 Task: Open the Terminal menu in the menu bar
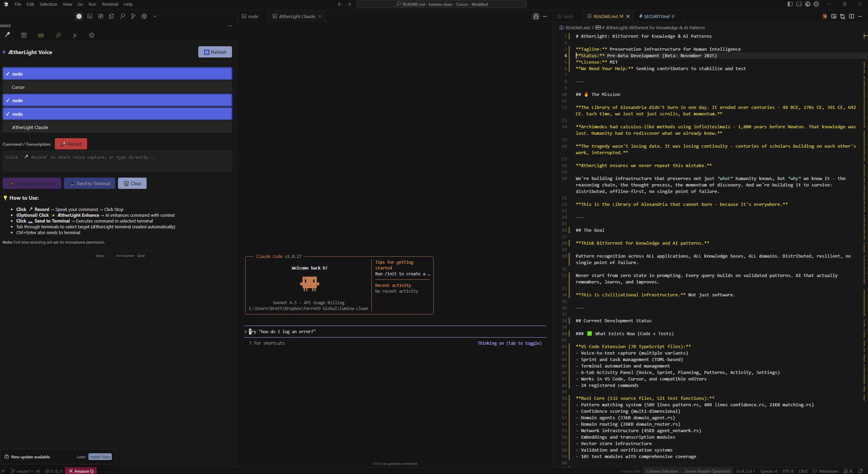pyautogui.click(x=110, y=4)
